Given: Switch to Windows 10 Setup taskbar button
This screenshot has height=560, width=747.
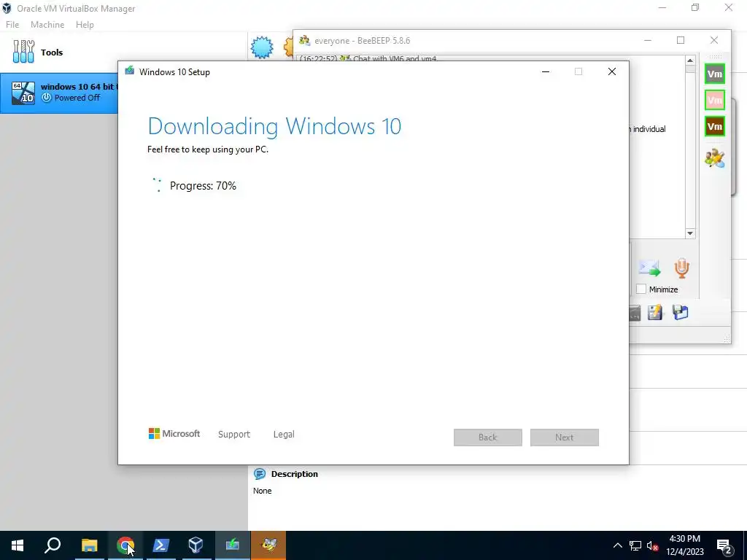Looking at the screenshot, I should tap(233, 545).
